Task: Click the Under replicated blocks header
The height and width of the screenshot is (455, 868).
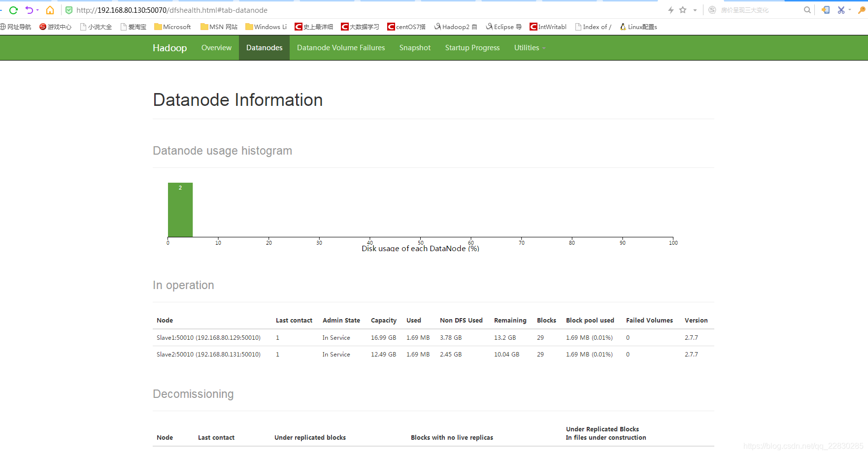Action: [x=310, y=437]
